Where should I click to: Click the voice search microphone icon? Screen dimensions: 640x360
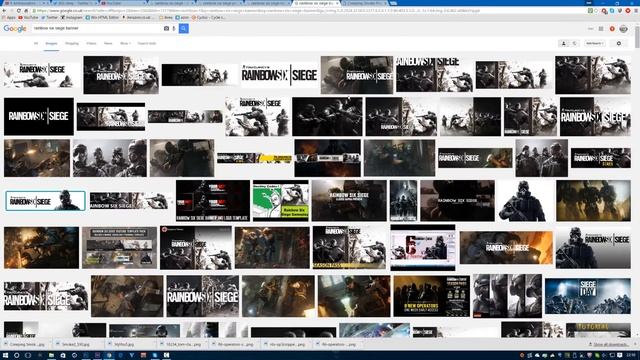174,29
